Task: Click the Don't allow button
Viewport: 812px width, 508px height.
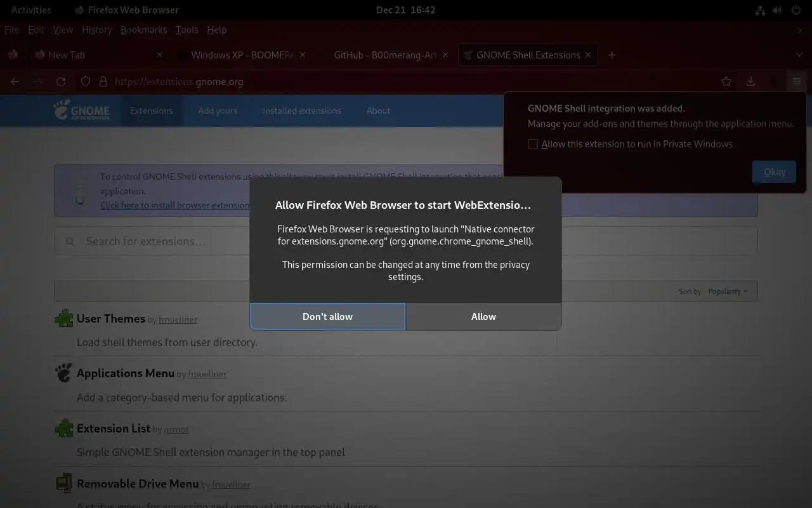Action: point(327,316)
